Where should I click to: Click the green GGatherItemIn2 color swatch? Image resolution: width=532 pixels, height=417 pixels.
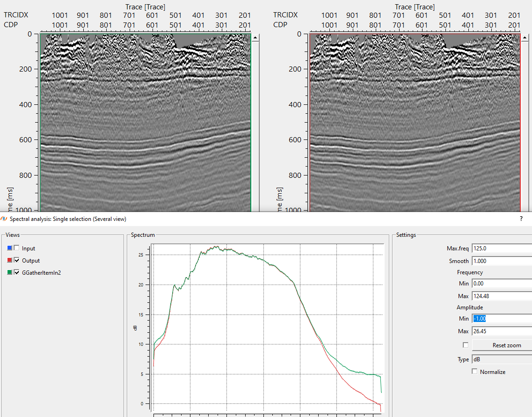10,272
